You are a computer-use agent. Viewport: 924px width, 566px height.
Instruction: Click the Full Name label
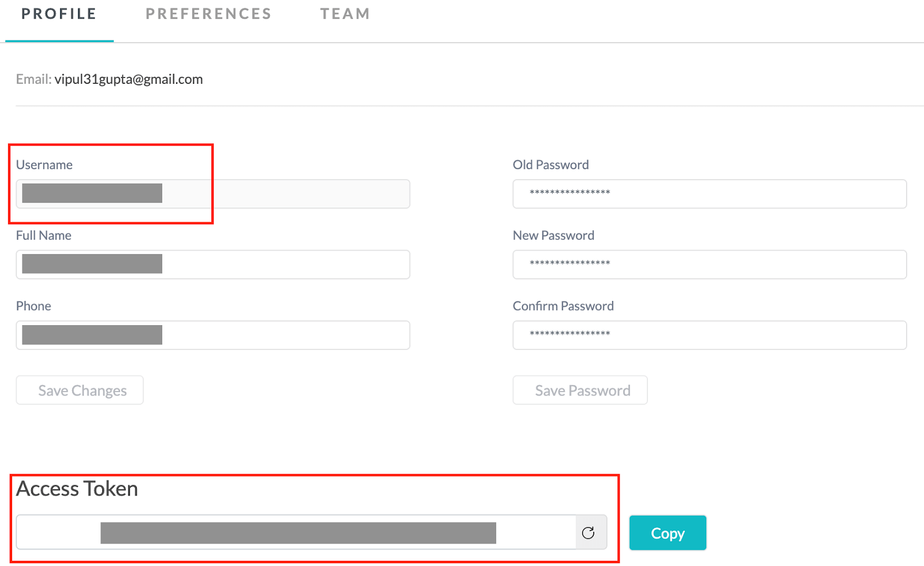point(43,235)
